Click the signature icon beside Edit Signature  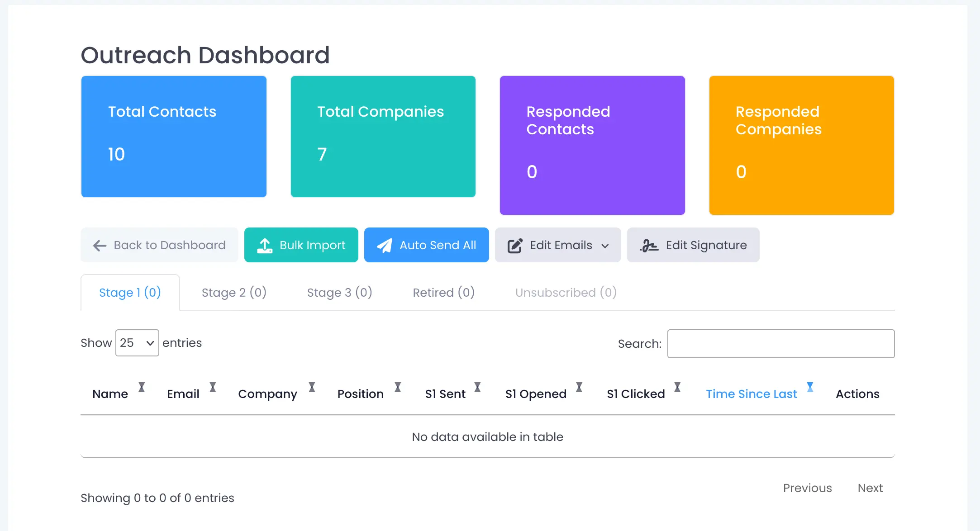[649, 245]
